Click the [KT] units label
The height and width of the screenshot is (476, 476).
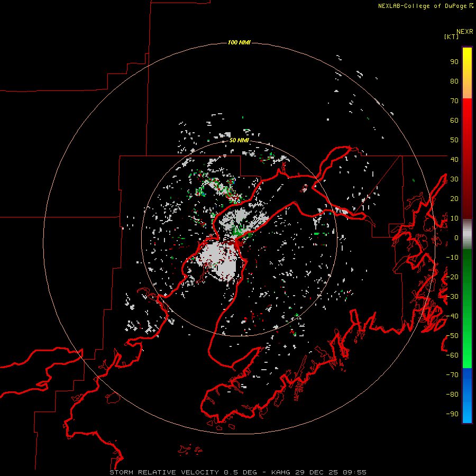point(451,36)
